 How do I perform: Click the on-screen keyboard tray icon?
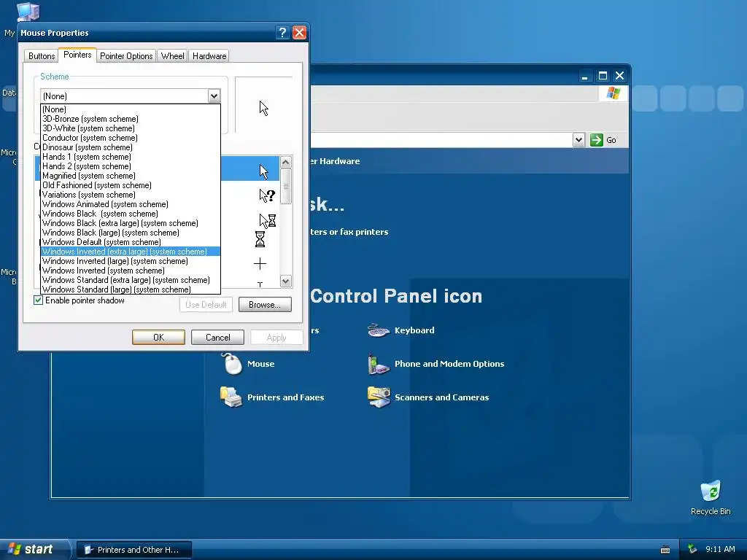(x=665, y=550)
